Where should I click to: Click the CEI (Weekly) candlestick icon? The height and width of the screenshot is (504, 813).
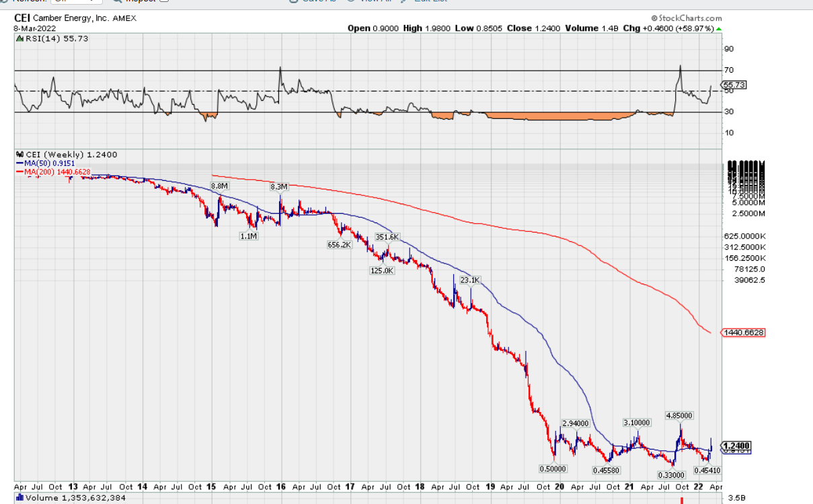(x=19, y=155)
